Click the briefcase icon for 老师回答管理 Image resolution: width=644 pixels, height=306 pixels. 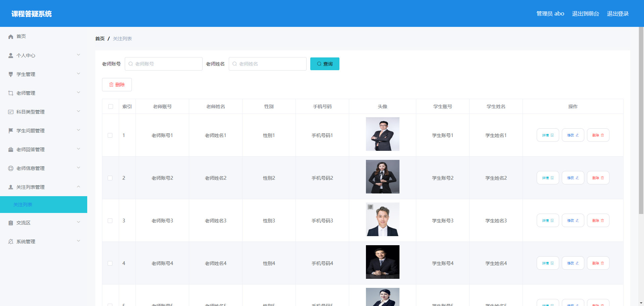(x=11, y=149)
